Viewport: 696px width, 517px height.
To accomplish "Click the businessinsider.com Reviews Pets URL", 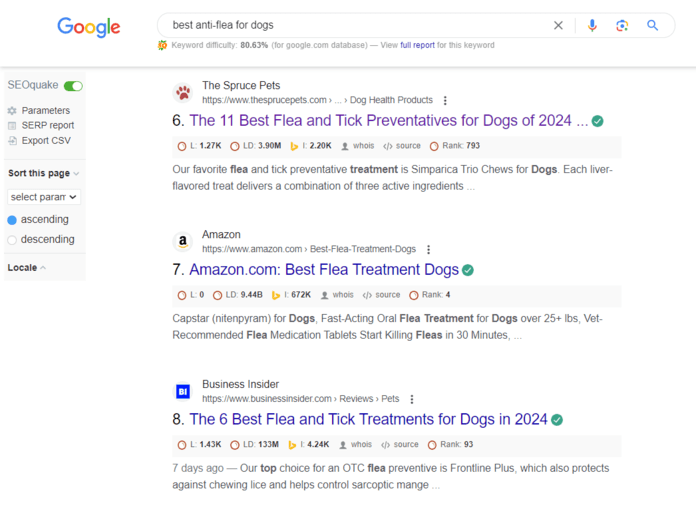I will [x=301, y=399].
